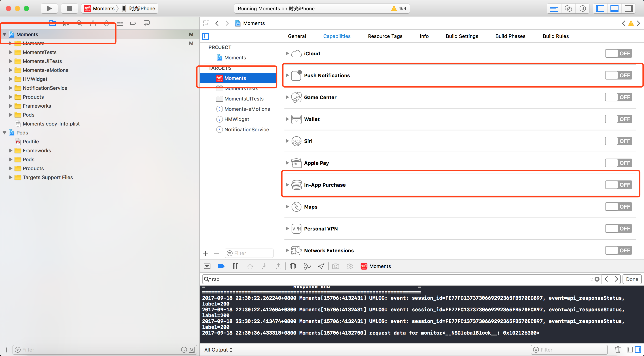The image size is (644, 356).
Task: Show the Version editor
Action: pyautogui.click(x=583, y=8)
